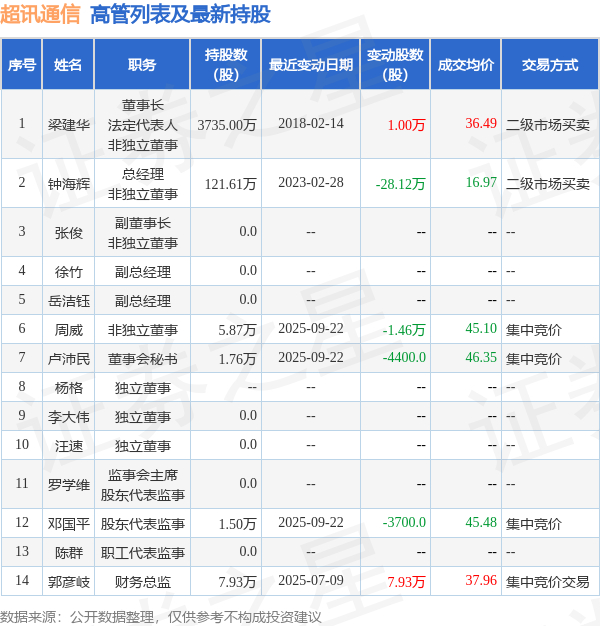Click the name 钟海辉 in row 2
Viewport: 600px width, 626px height.
(x=69, y=184)
